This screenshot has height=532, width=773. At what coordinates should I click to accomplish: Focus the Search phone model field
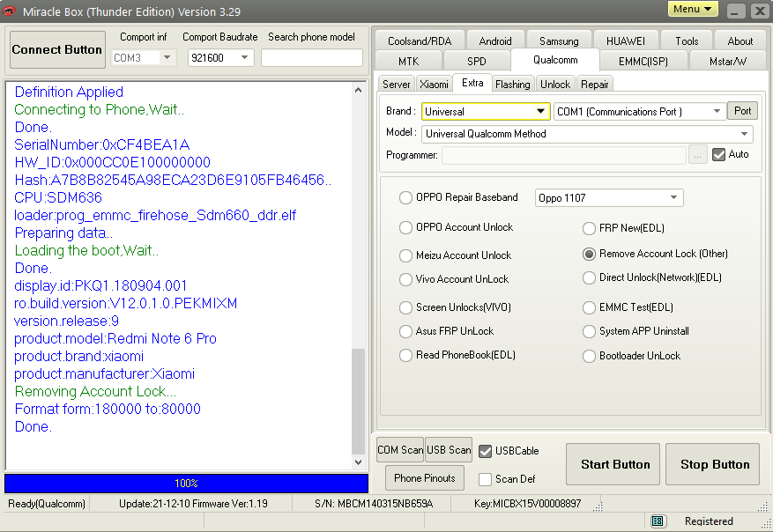(312, 57)
